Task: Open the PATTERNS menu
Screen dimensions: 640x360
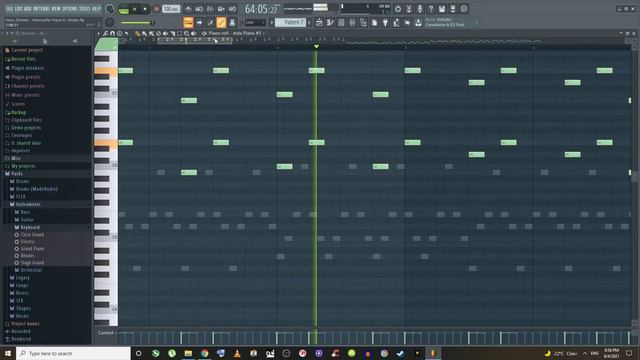Action: coord(41,9)
